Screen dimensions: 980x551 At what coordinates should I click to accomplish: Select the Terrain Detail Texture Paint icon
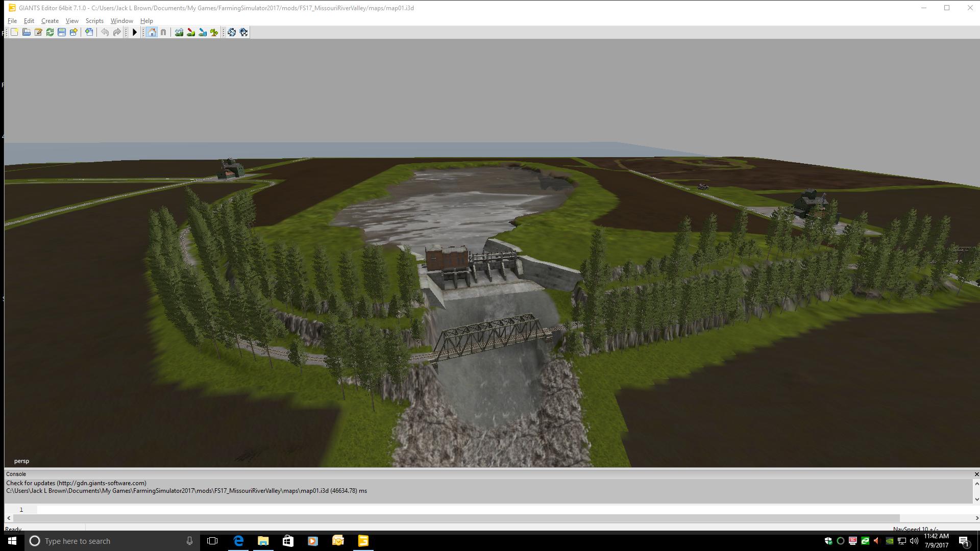191,32
